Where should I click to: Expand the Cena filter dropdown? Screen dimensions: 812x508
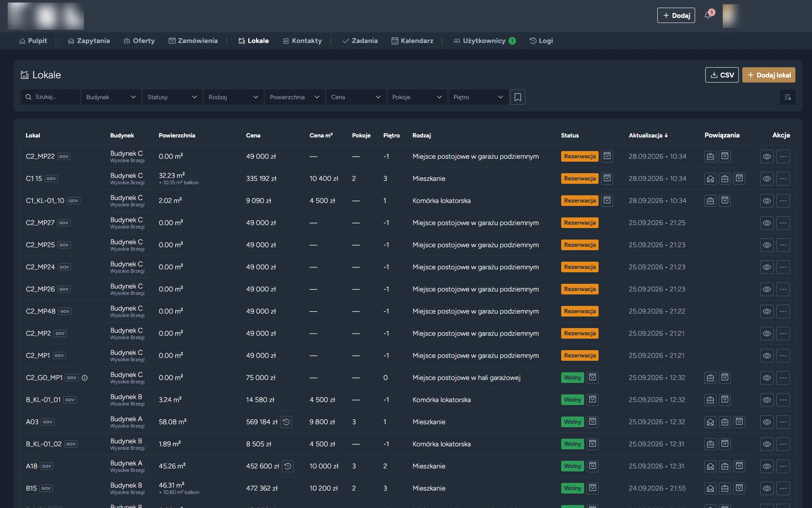click(356, 97)
